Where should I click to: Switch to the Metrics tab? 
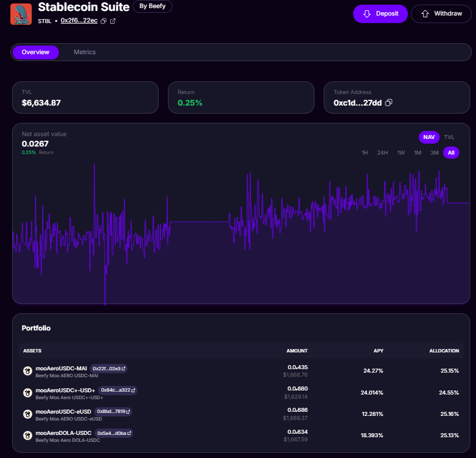85,52
